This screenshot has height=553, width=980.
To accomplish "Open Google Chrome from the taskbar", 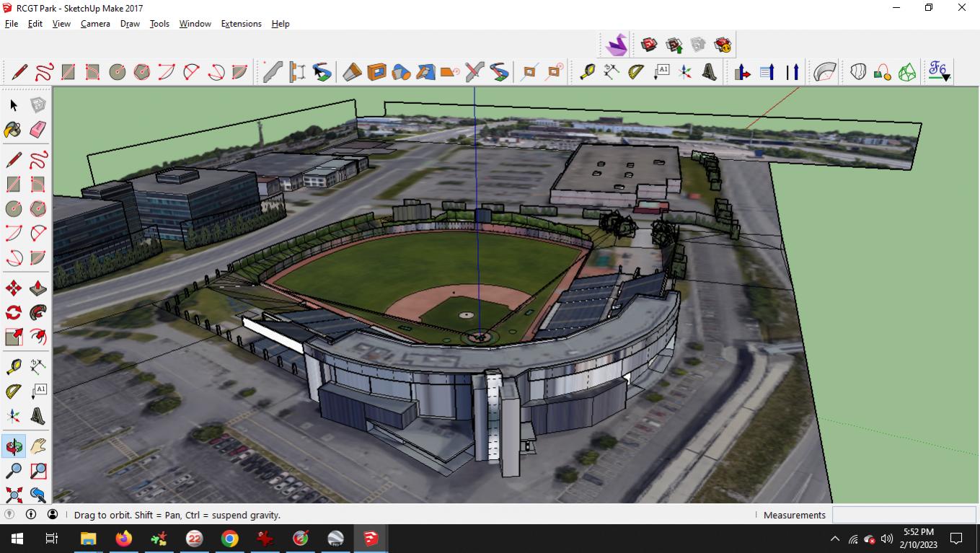I will point(229,539).
